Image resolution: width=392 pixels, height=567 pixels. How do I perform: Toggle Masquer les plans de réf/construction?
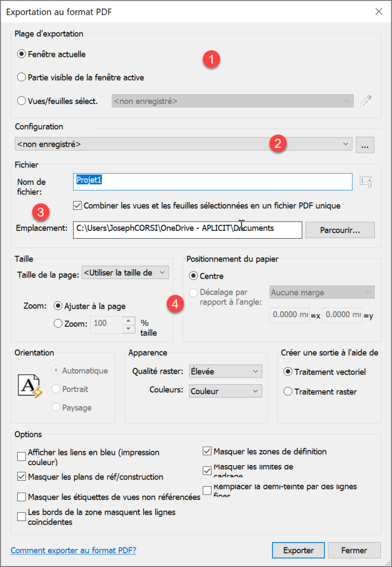pos(22,476)
